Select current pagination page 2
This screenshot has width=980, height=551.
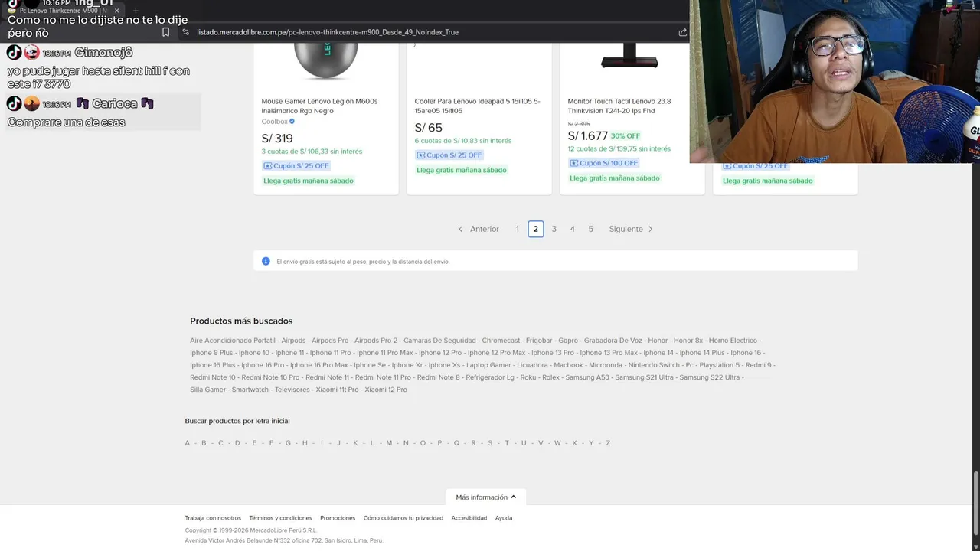[536, 229]
